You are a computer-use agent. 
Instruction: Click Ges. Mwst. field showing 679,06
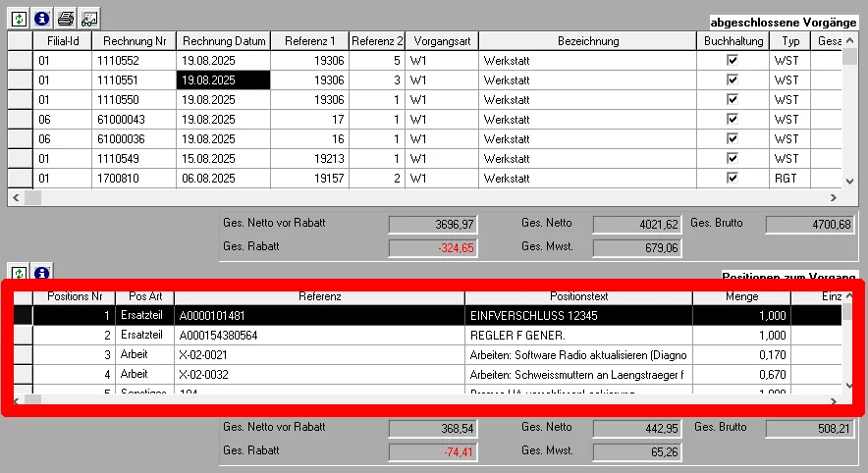pyautogui.click(x=636, y=248)
